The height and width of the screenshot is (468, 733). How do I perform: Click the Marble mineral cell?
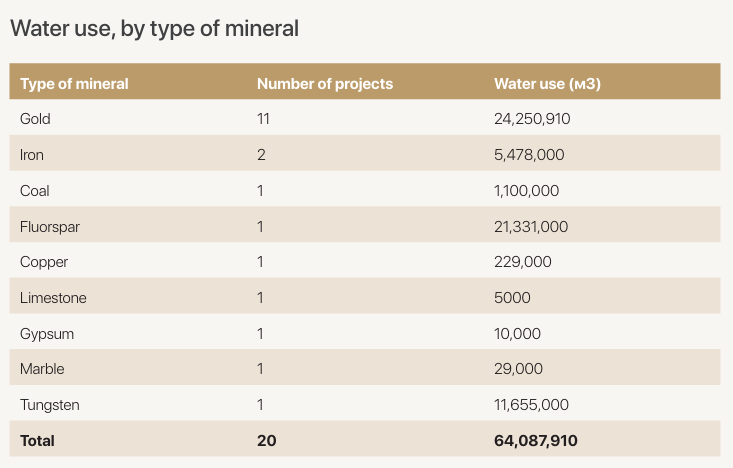coord(42,369)
